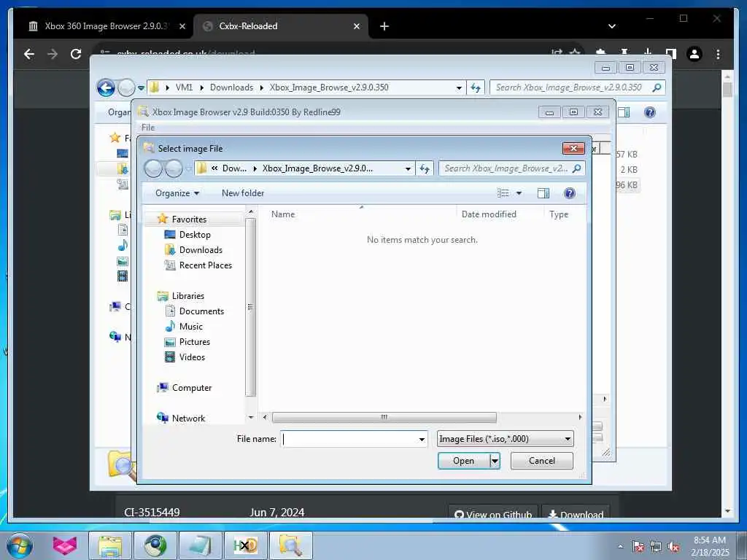Screen dimensions: 747x560
Task: Open browser profile icon
Action: pyautogui.click(x=694, y=54)
